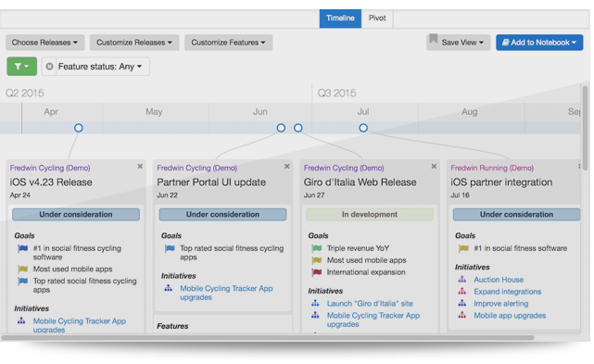Click the blue flag in Partner Portal UI update goals

(x=170, y=248)
